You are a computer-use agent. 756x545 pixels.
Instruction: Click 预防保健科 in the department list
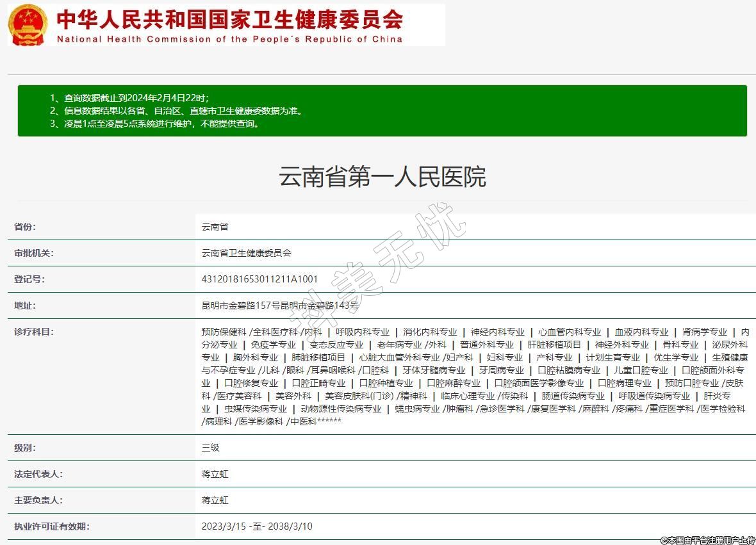tap(223, 332)
